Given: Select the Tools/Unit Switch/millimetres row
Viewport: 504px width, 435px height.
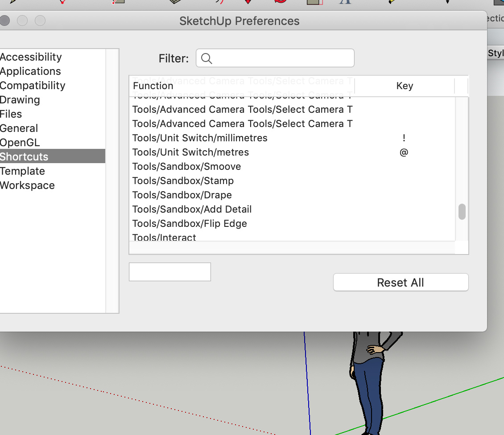Looking at the screenshot, I should click(292, 138).
